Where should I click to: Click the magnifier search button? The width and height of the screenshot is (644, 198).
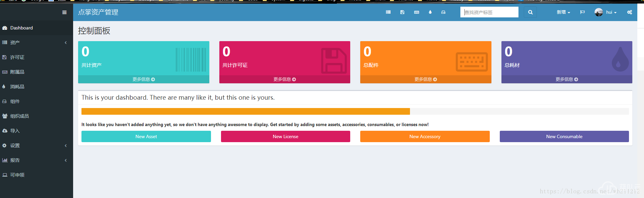tap(530, 12)
